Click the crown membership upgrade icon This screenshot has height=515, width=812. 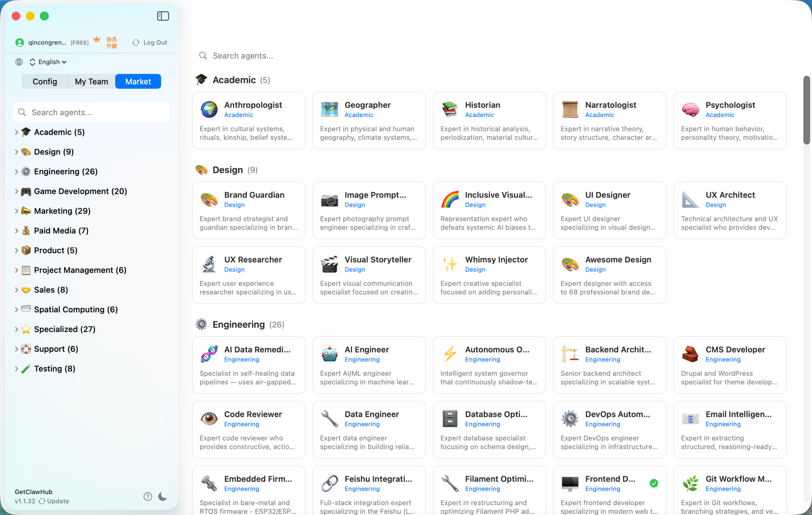(x=97, y=39)
